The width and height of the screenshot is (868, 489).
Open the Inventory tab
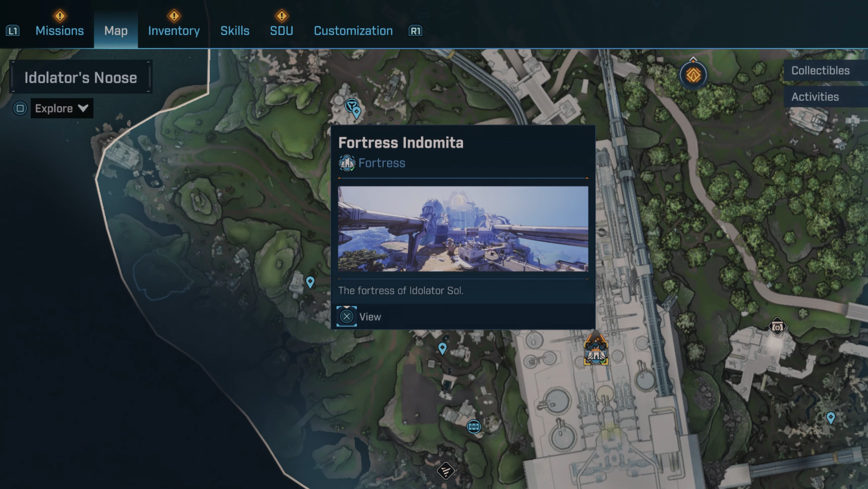pyautogui.click(x=174, y=31)
